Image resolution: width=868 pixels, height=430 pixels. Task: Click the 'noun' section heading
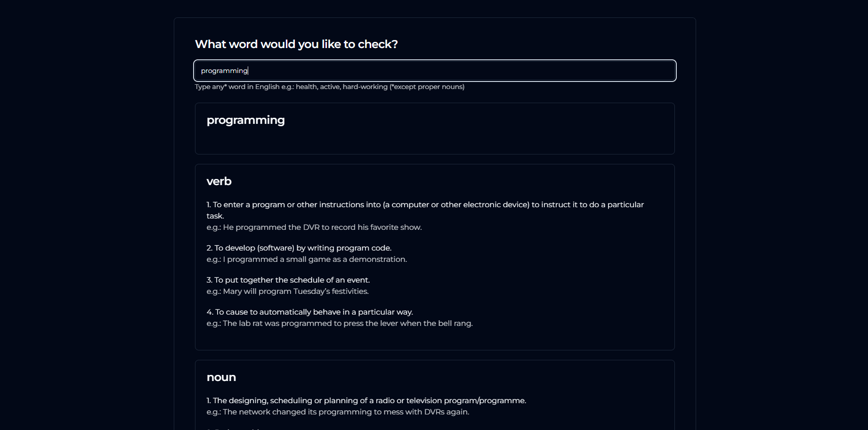click(221, 377)
